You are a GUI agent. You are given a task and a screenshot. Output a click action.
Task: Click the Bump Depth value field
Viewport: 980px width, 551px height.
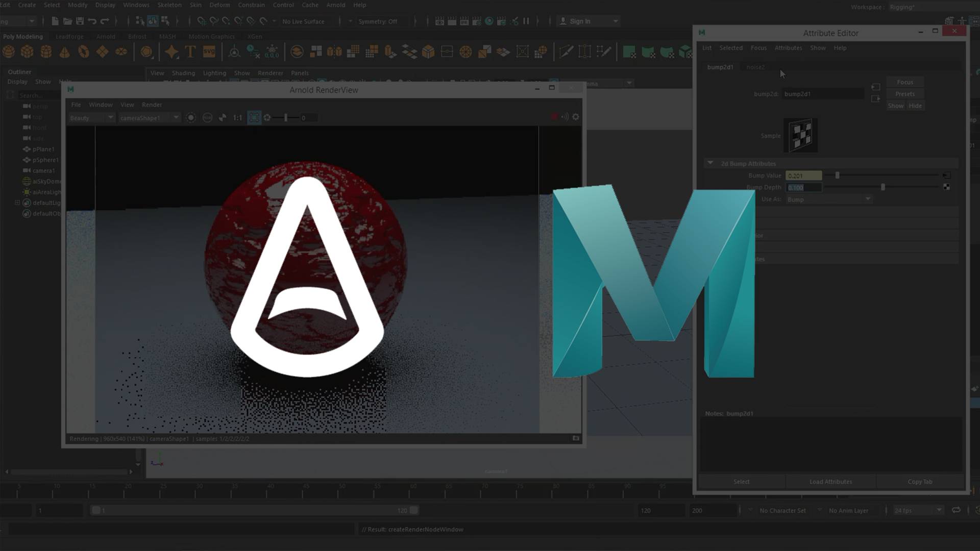(x=804, y=187)
